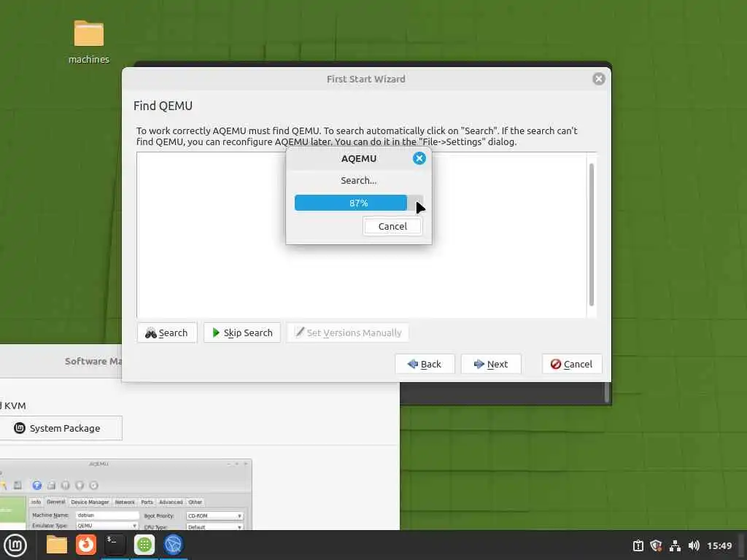The width and height of the screenshot is (747, 560).
Task: Proceed with the wizard's Next button
Action: 491,365
